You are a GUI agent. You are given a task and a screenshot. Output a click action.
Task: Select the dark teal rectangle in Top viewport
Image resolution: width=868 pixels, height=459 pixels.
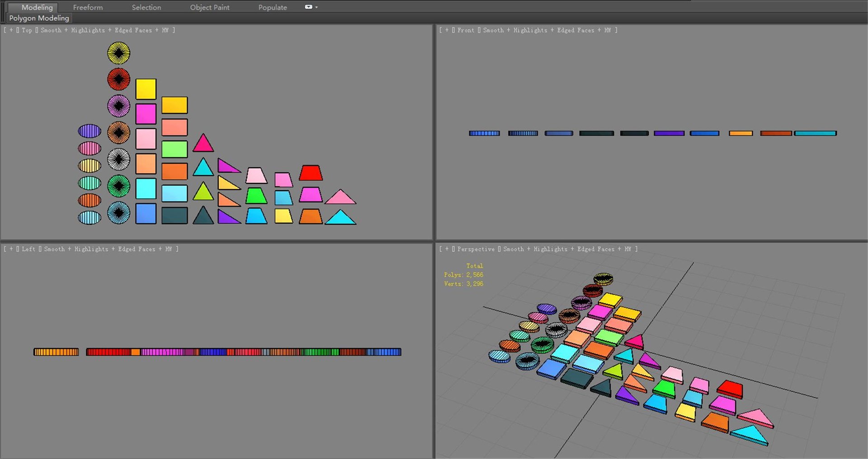[x=175, y=215]
